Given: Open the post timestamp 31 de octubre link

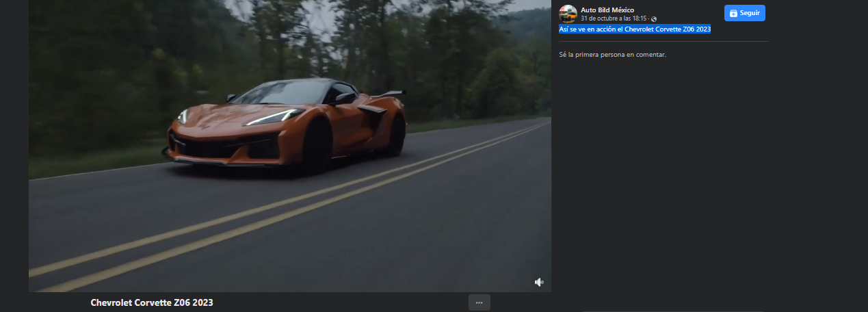Looking at the screenshot, I should [614, 18].
